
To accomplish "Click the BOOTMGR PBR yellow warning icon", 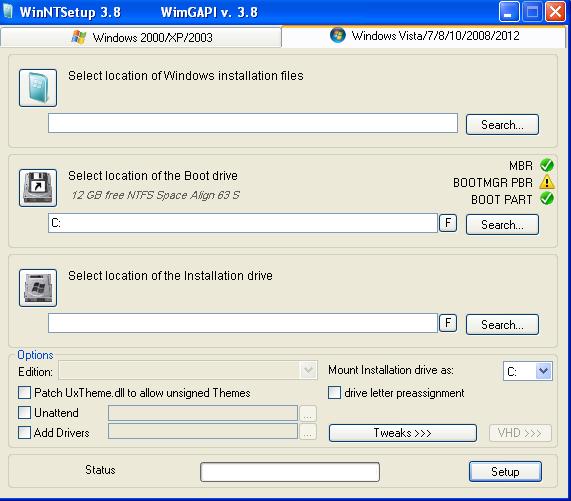I will [547, 182].
